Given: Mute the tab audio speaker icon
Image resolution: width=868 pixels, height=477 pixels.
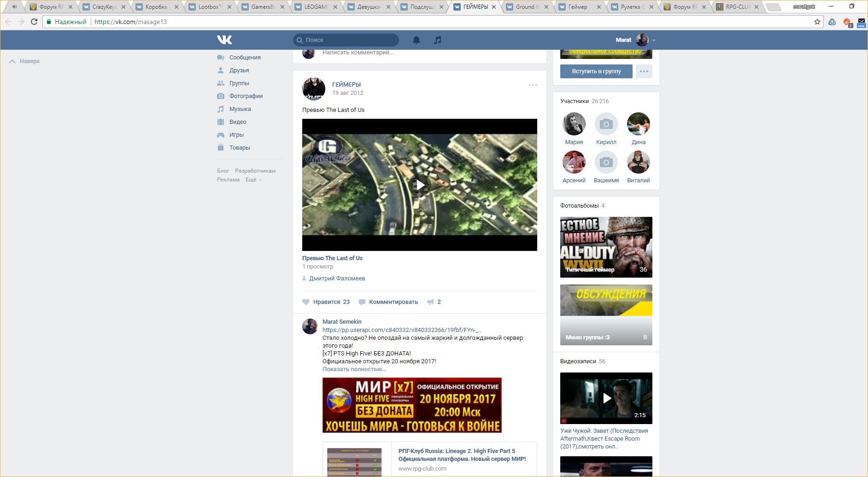Looking at the screenshot, I should coord(14,7).
